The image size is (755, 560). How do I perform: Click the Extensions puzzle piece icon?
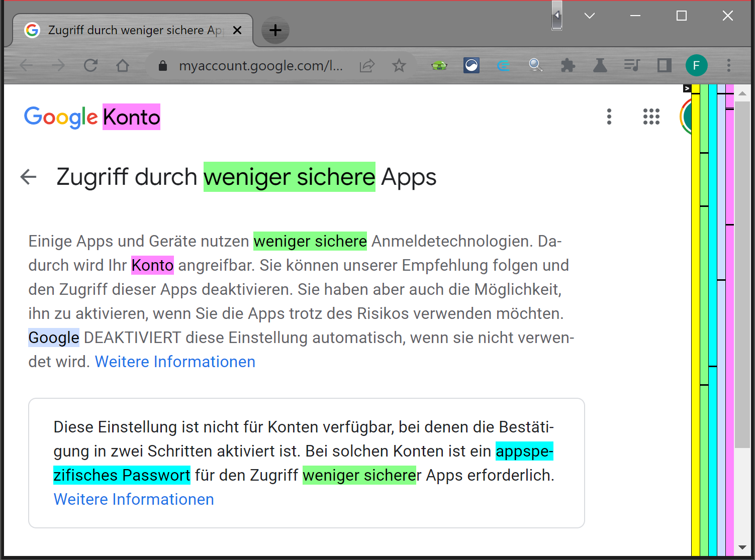click(x=568, y=65)
